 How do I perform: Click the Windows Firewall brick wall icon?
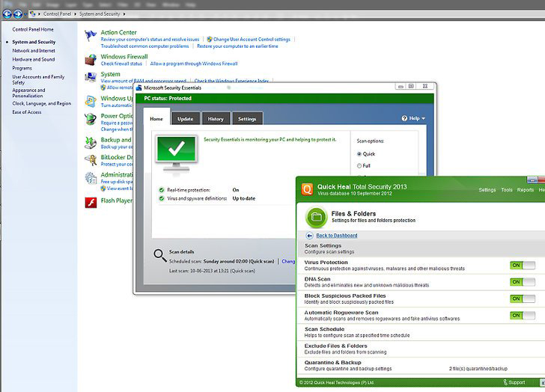pyautogui.click(x=91, y=60)
